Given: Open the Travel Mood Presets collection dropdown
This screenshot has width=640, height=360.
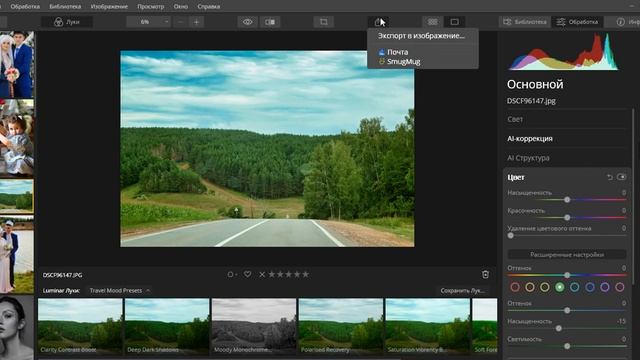Looking at the screenshot, I should [120, 291].
